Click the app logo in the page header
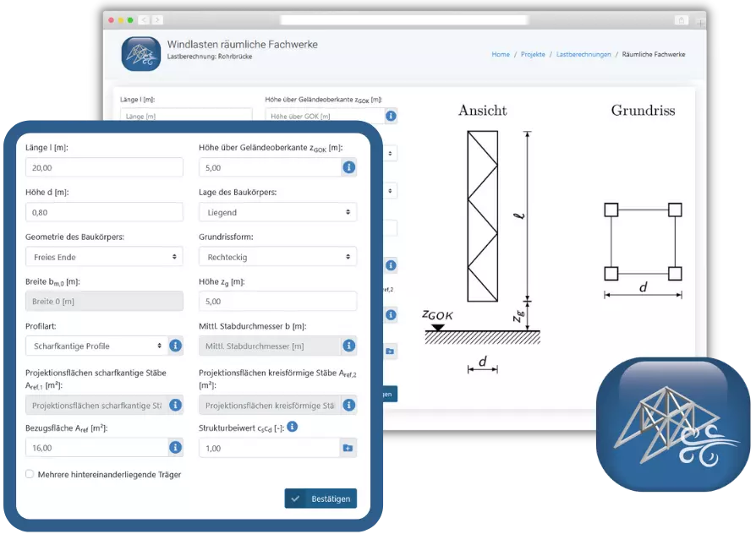 tap(140, 54)
